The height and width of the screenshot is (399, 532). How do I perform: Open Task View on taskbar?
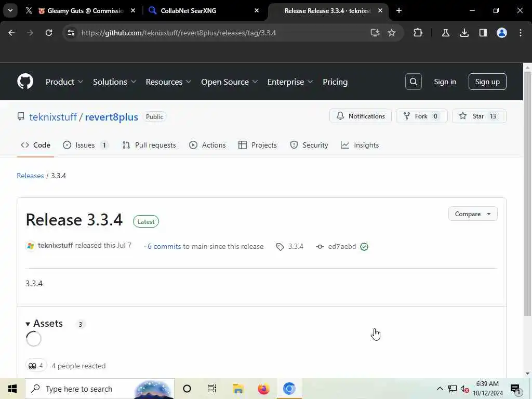click(x=212, y=389)
